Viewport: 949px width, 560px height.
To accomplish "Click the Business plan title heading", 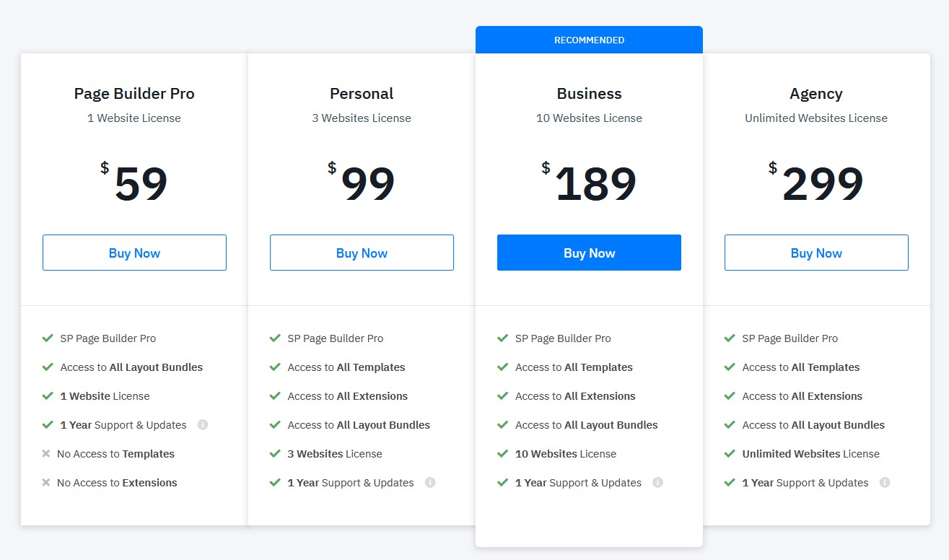I will [x=589, y=94].
